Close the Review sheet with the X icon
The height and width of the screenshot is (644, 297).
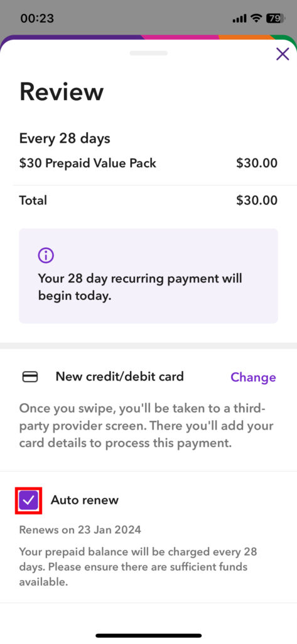(282, 54)
